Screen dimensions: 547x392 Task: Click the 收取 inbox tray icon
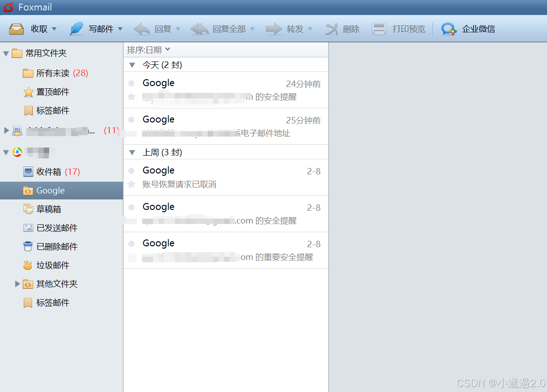coord(16,29)
